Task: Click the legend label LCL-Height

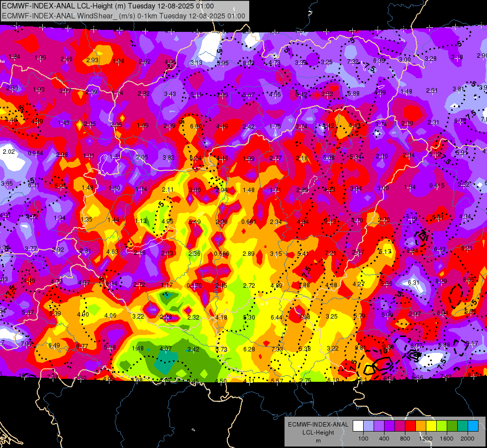Action: tap(318, 433)
